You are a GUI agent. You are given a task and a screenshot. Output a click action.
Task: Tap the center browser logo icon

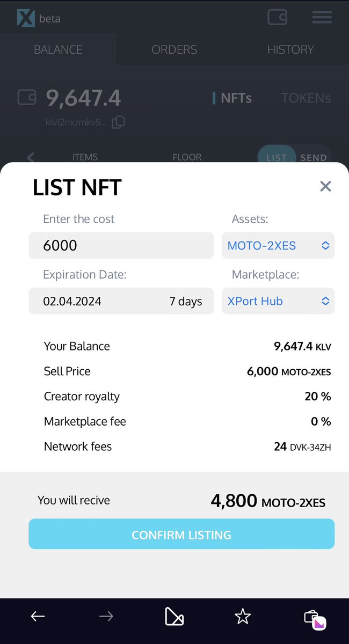174,617
